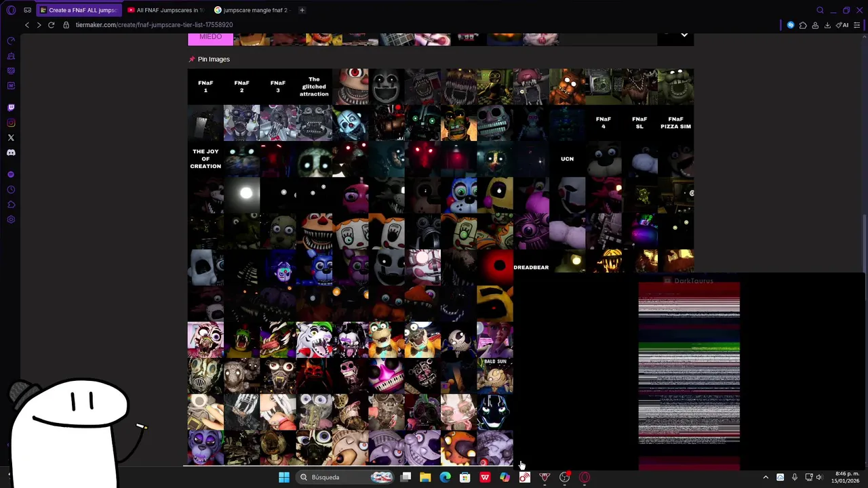The width and height of the screenshot is (868, 488).
Task: Click the tiermaker.com address bar
Action: pyautogui.click(x=154, y=25)
